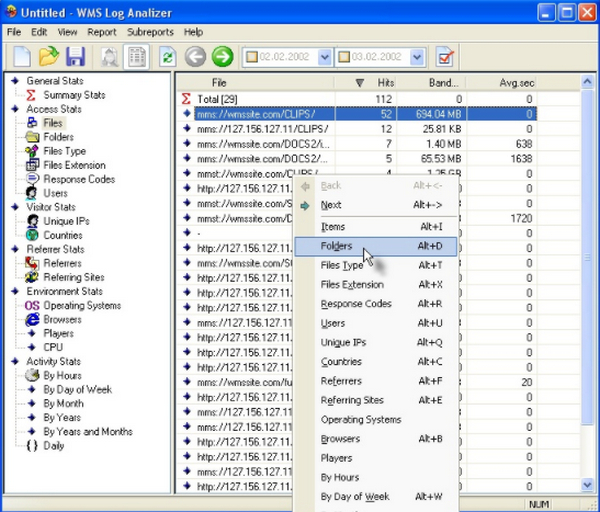Click the Total [29] row
Screen dimensions: 600x512
tap(357, 99)
